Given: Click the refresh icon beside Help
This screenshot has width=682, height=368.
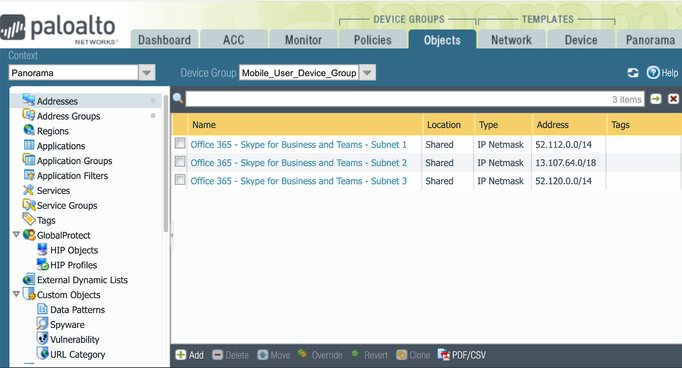Looking at the screenshot, I should coord(633,73).
